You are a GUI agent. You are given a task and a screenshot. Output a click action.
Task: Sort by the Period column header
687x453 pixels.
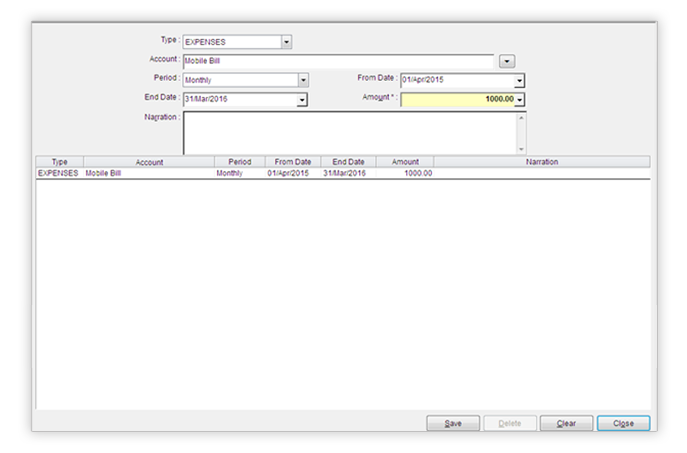tap(240, 162)
